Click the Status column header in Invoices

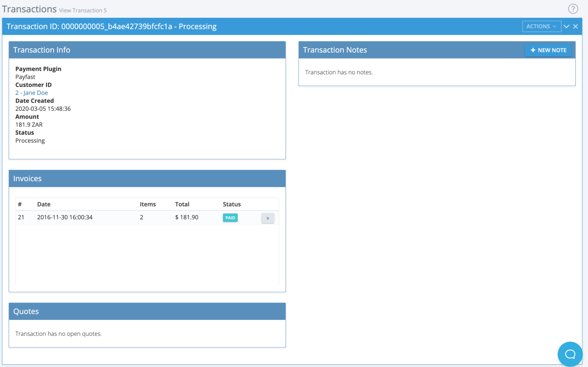231,204
